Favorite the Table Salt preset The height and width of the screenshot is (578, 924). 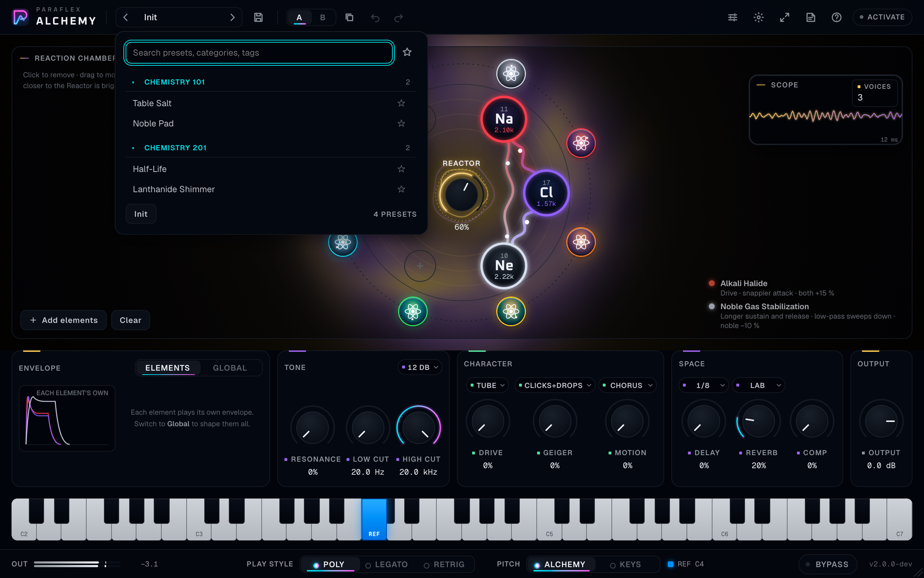(x=401, y=103)
